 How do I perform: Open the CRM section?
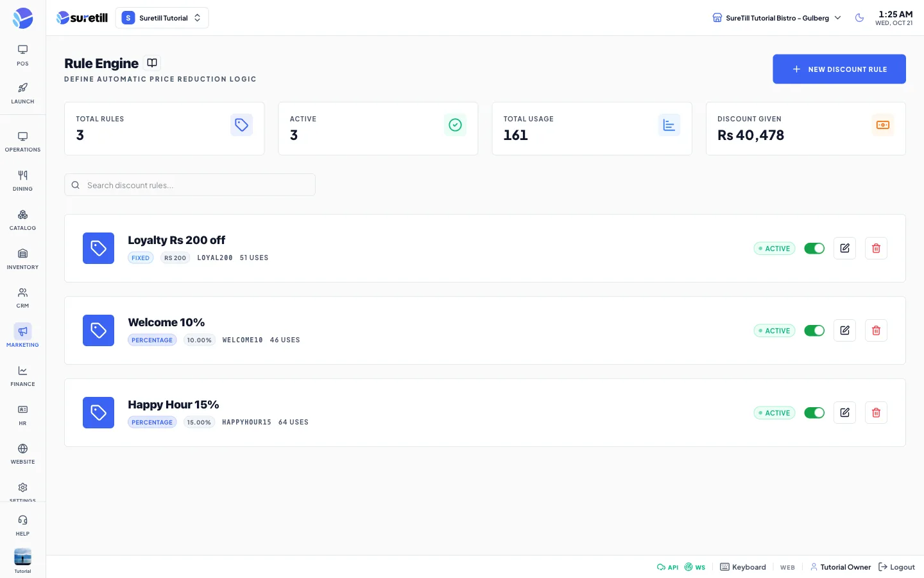pos(22,297)
